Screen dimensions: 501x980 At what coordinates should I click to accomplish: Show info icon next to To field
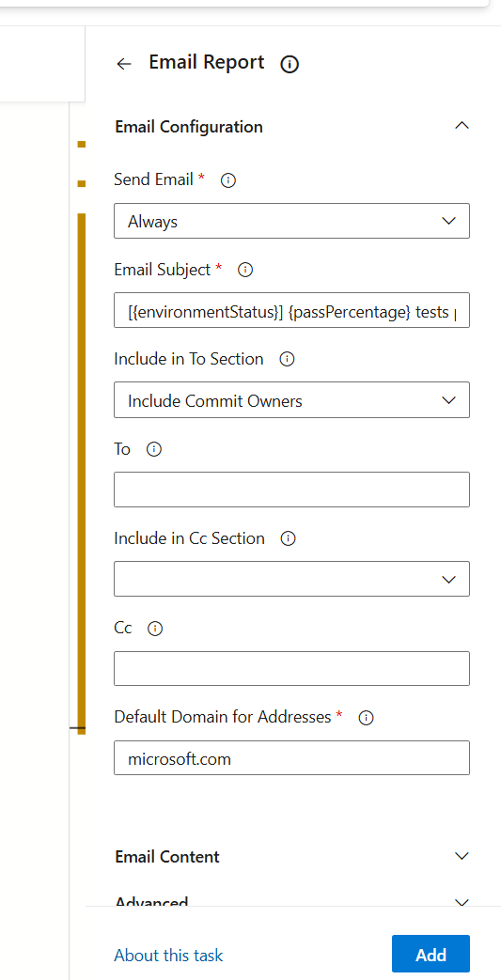[154, 449]
